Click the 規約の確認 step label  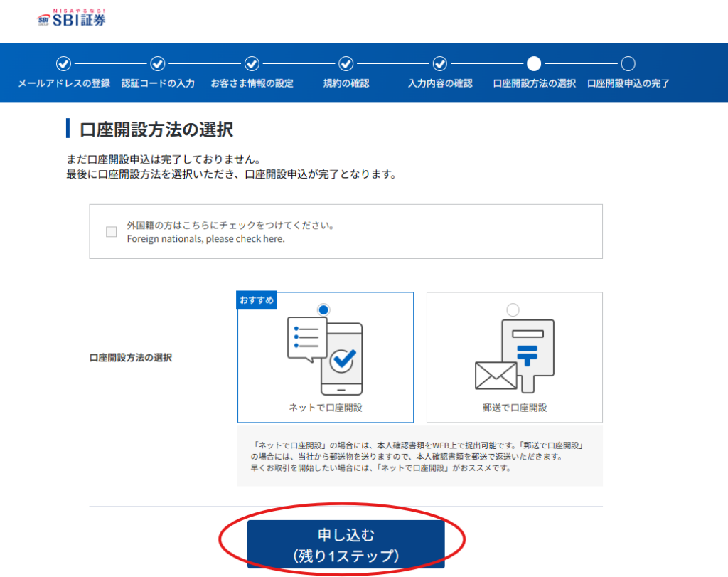click(346, 83)
